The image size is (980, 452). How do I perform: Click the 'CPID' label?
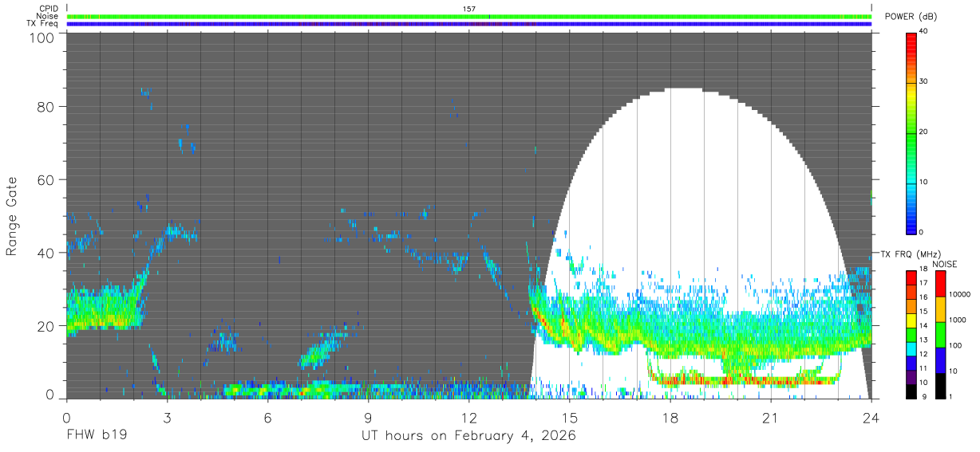pos(49,9)
